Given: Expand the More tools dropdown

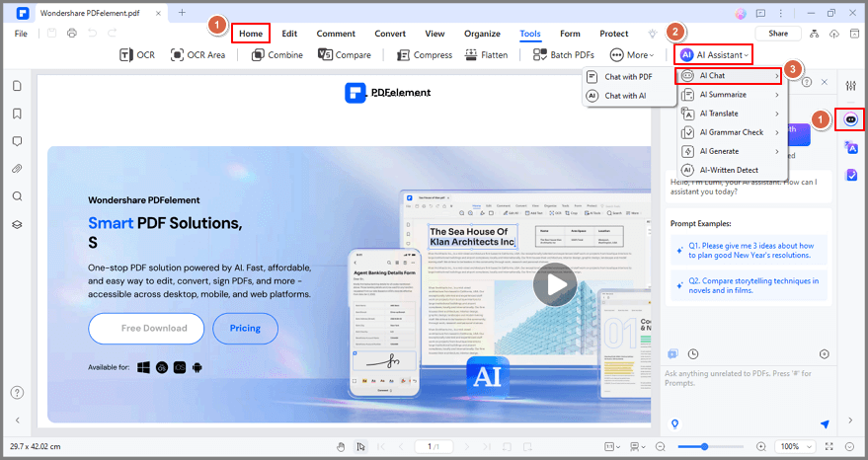Looking at the screenshot, I should (x=632, y=55).
